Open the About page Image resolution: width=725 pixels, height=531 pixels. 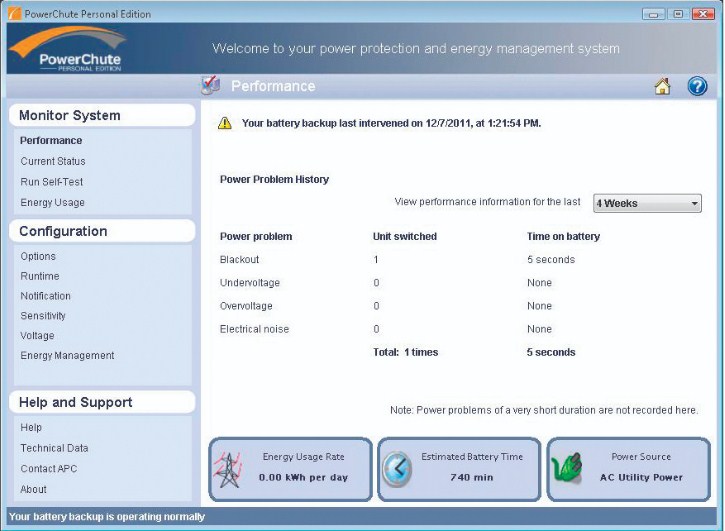[x=33, y=489]
